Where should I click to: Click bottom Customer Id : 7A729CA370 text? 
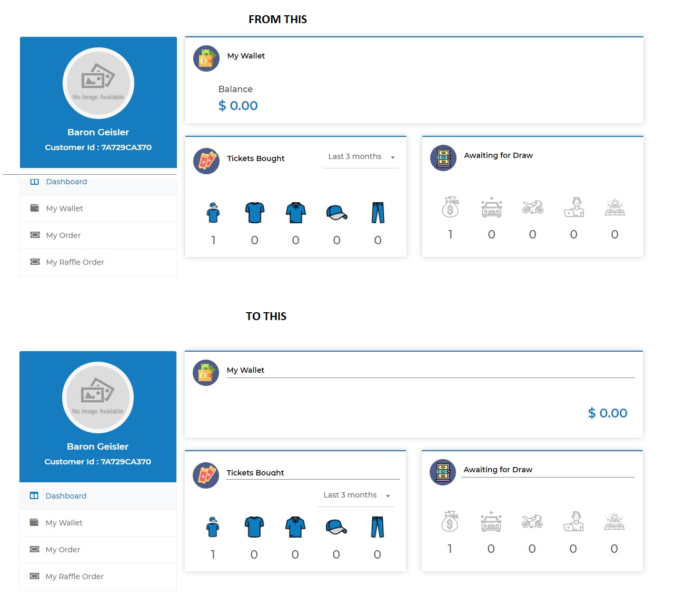pos(98,462)
